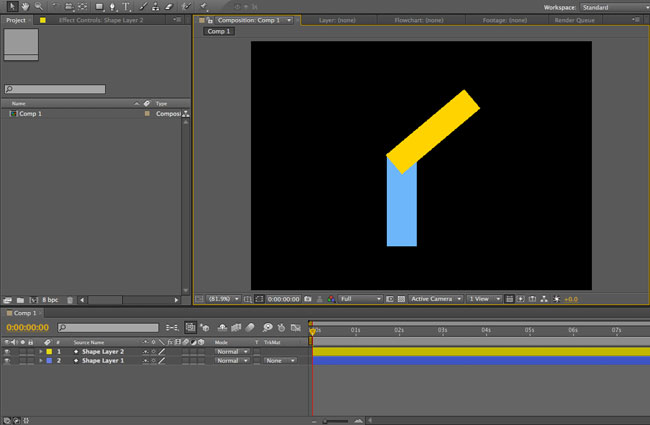Screen dimensions: 650x425
Task: Open the Comp mini-flowchart in timeline
Action: click(172, 328)
